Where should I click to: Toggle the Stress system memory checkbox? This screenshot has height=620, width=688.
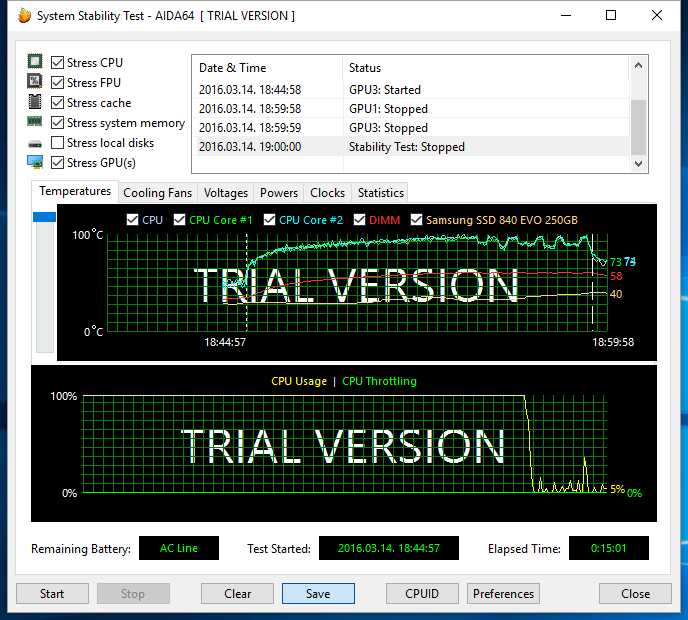pos(57,122)
